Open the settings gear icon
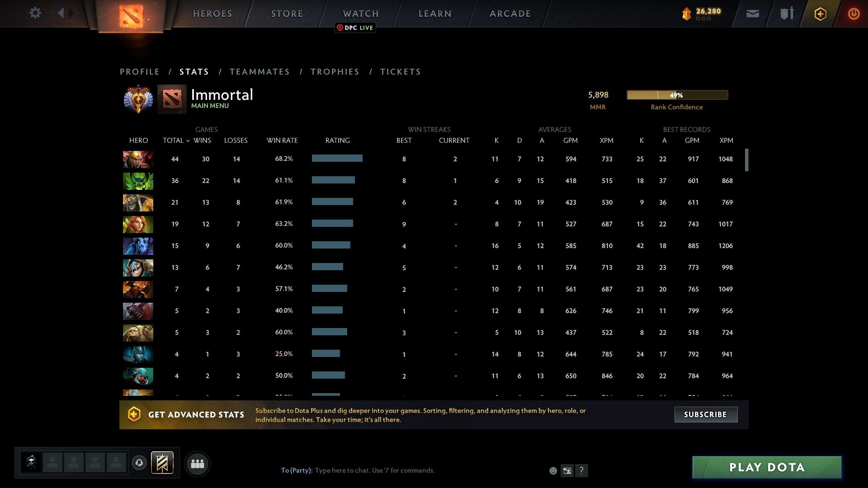This screenshot has height=488, width=868. [x=35, y=13]
